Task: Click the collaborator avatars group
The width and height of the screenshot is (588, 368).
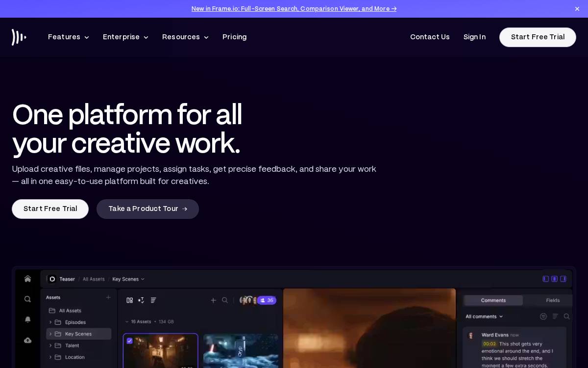Action: pyautogui.click(x=248, y=300)
